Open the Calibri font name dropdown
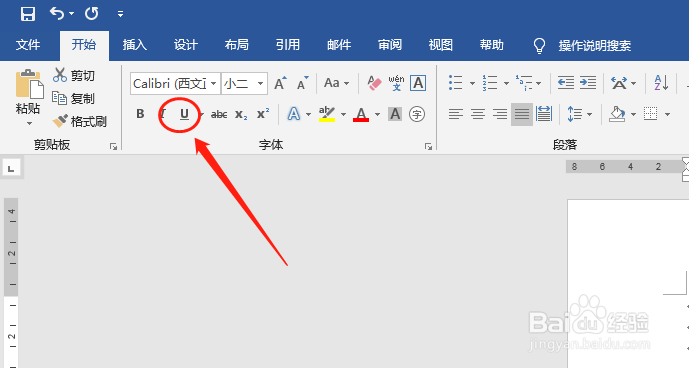 point(213,83)
